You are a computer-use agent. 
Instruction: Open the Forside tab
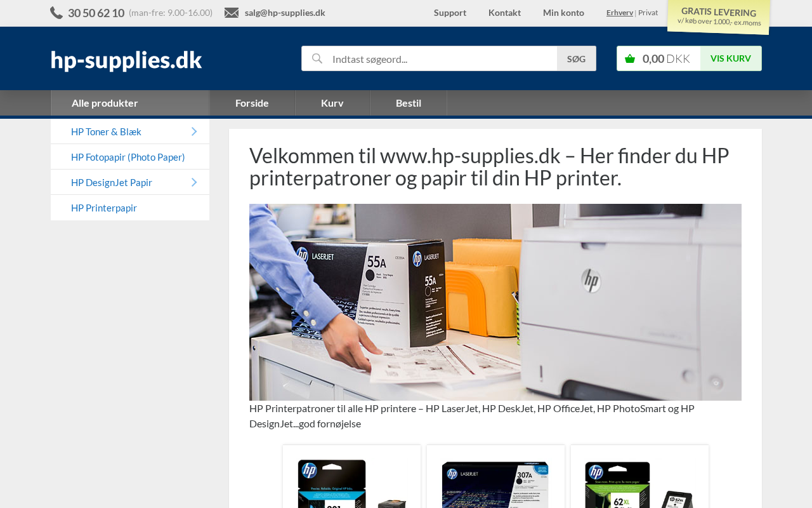pyautogui.click(x=252, y=103)
